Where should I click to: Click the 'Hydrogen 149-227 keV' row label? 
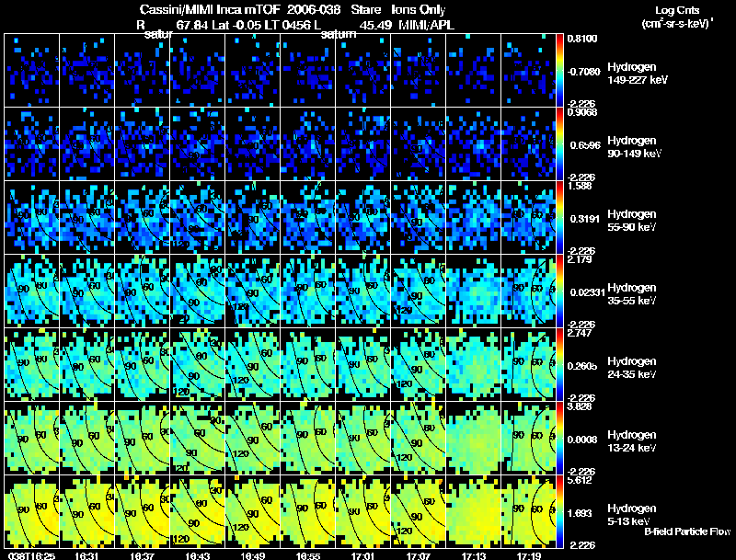637,74
